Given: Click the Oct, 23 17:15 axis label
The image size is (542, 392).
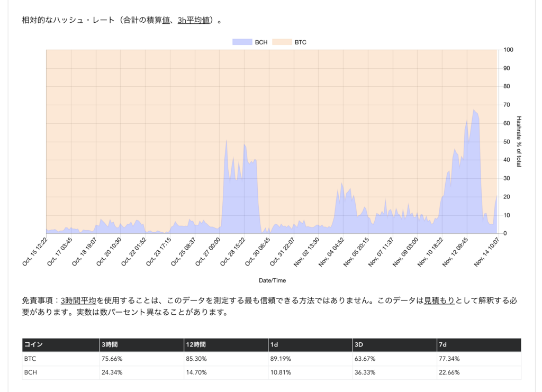Looking at the screenshot, I should [x=158, y=252].
